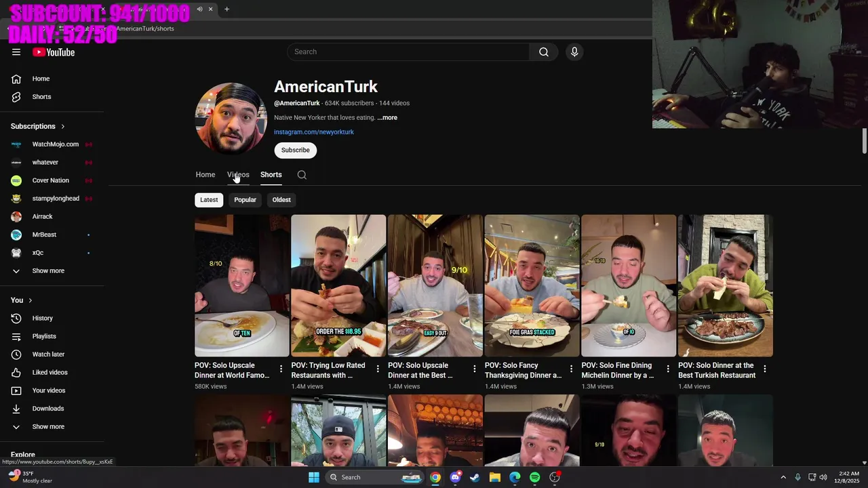Switch to the channel Home tab
Image resolution: width=868 pixels, height=488 pixels.
click(205, 175)
